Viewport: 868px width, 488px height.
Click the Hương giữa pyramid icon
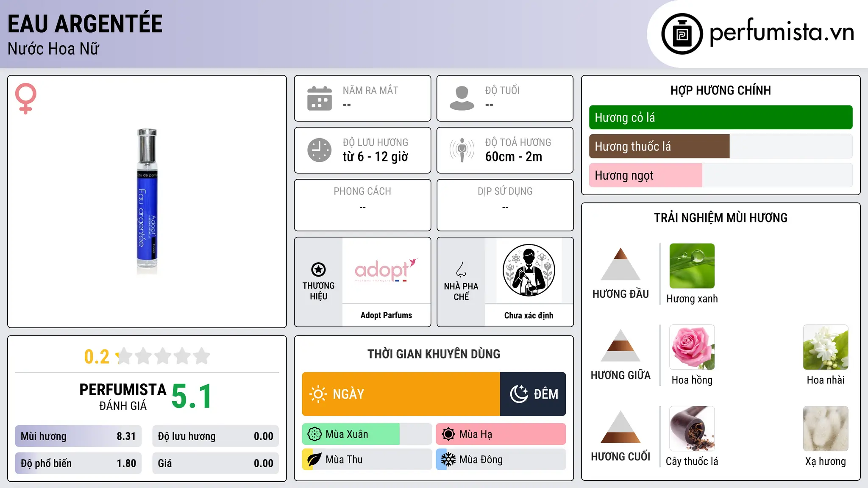pyautogui.click(x=620, y=345)
